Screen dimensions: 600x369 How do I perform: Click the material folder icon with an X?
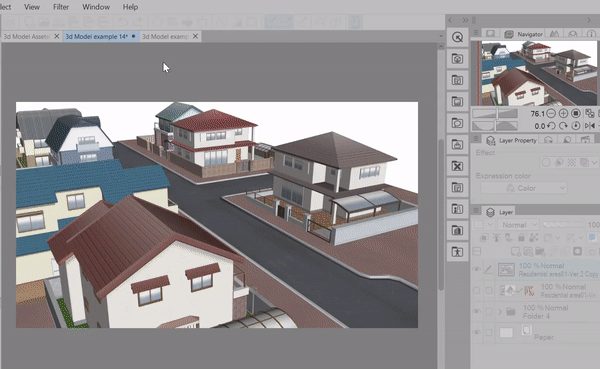pos(457,166)
